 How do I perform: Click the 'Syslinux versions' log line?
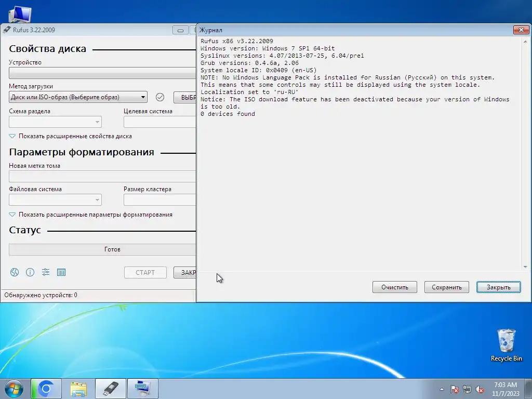[282, 56]
